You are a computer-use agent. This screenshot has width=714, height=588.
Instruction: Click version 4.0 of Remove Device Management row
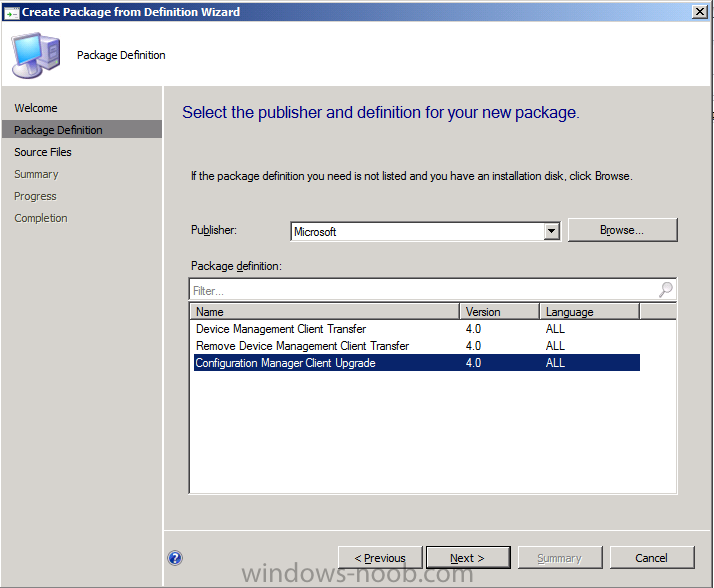click(474, 346)
